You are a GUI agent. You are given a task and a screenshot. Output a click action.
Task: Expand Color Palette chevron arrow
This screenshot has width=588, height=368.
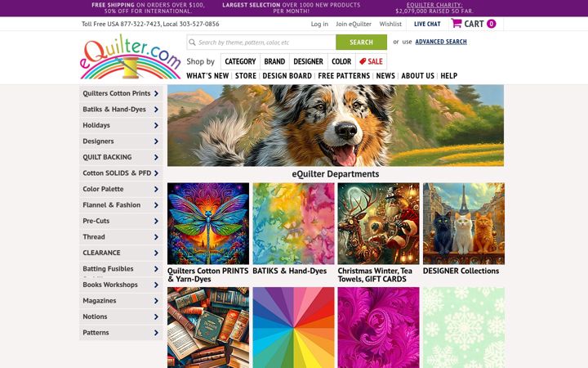(x=156, y=189)
